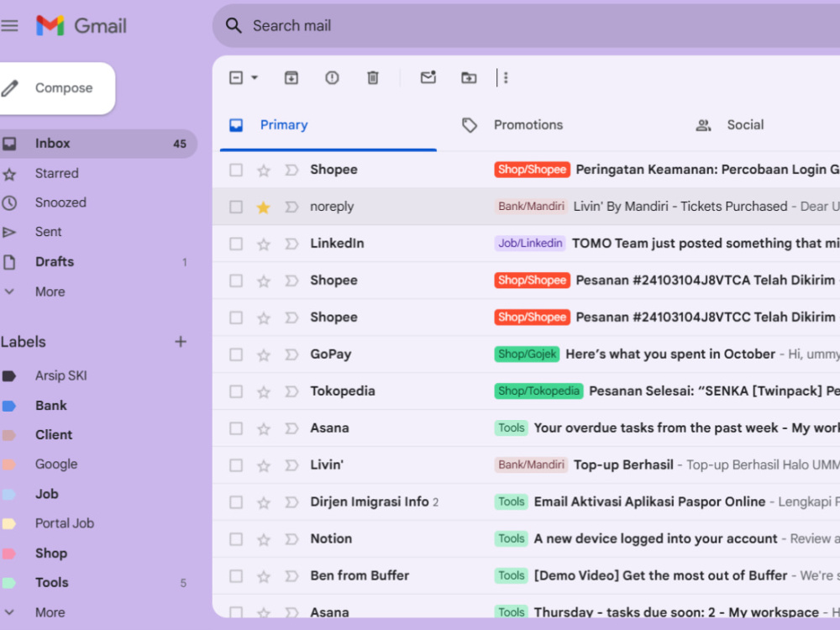Open the More options three-dot menu

(x=506, y=77)
